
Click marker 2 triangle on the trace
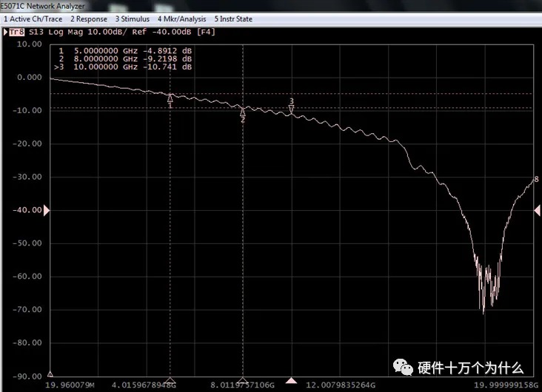click(x=242, y=112)
